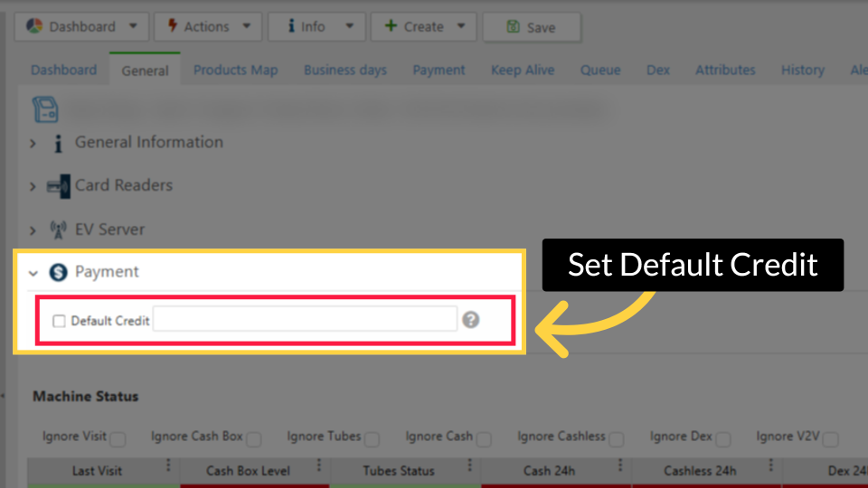Open the Dashboard dropdown button
Viewport: 868px width, 488px height.
coord(81,26)
